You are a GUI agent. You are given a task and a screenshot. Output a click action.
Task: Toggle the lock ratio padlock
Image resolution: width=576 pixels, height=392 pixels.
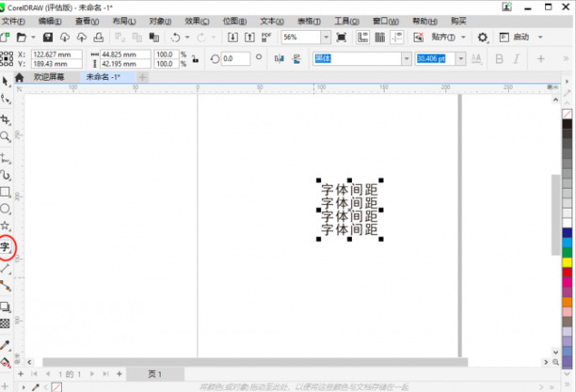(194, 58)
